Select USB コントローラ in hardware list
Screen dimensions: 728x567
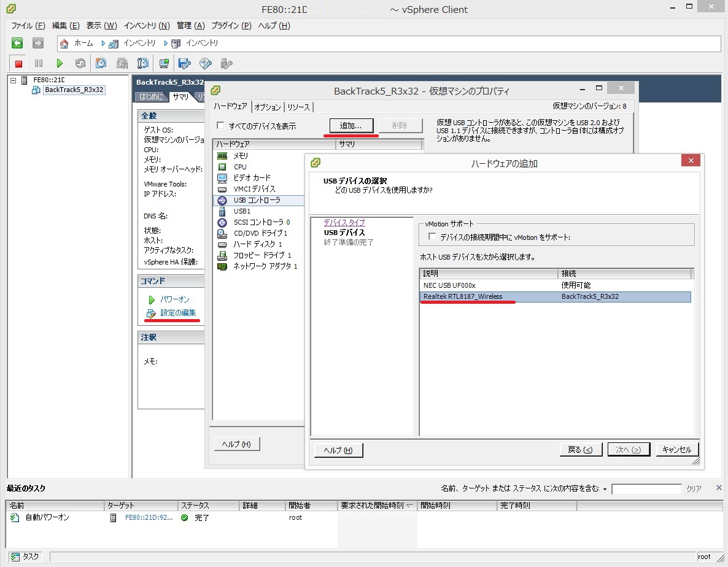[258, 200]
